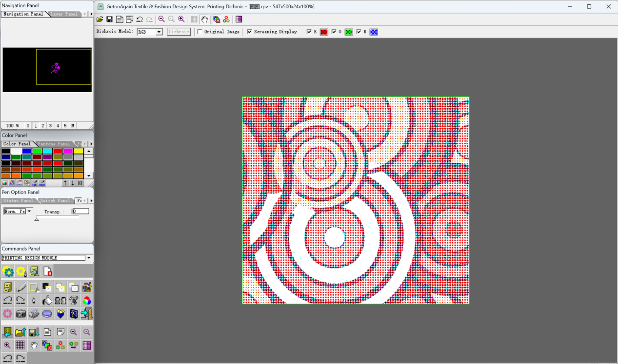Click the color palette grid icon in Commands Panel
Viewport: 618px width, 364px height.
coord(87,287)
